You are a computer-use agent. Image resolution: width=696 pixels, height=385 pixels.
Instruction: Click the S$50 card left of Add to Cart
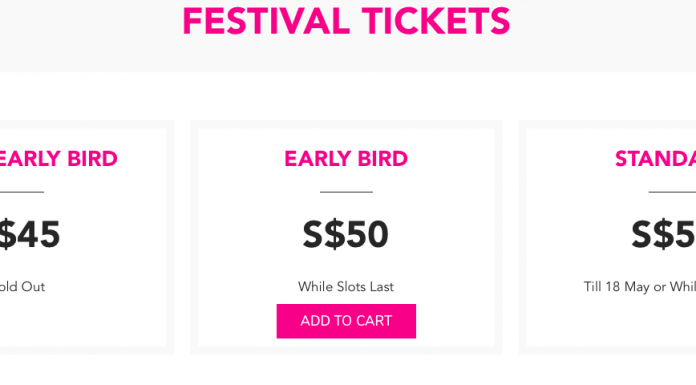pyautogui.click(x=237, y=321)
